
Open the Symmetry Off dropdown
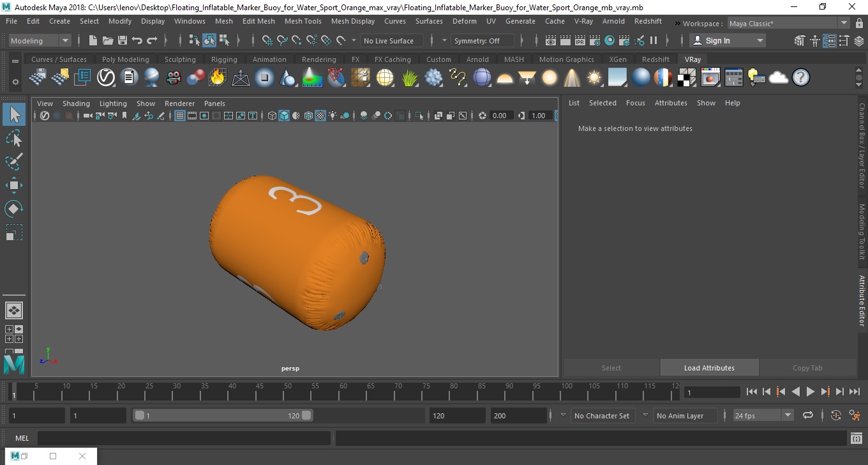(483, 40)
